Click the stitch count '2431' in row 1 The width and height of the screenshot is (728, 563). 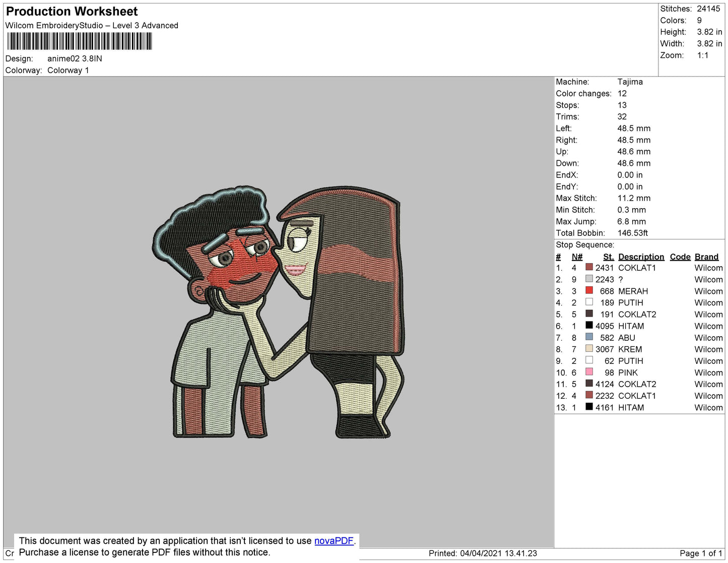(604, 268)
